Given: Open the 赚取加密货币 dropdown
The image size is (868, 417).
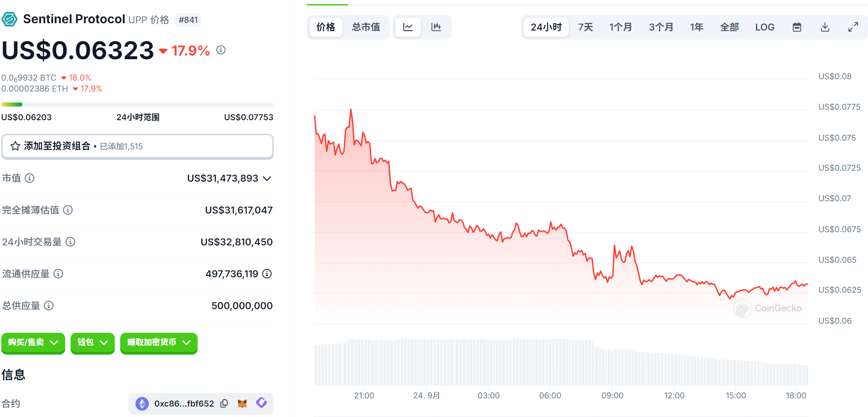Looking at the screenshot, I should [159, 343].
